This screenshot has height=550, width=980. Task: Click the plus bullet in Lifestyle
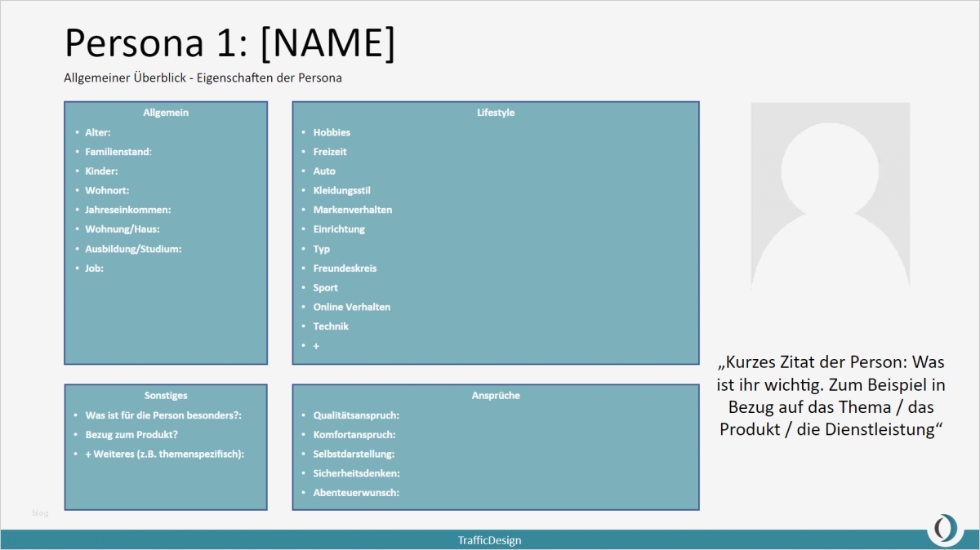316,346
